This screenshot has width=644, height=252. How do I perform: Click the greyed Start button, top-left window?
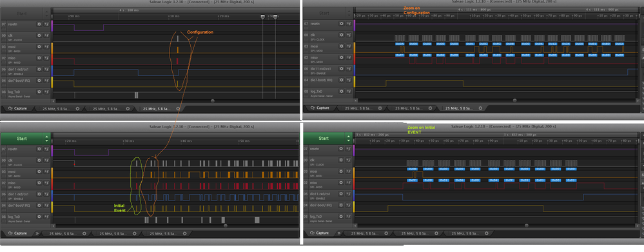tap(22, 14)
